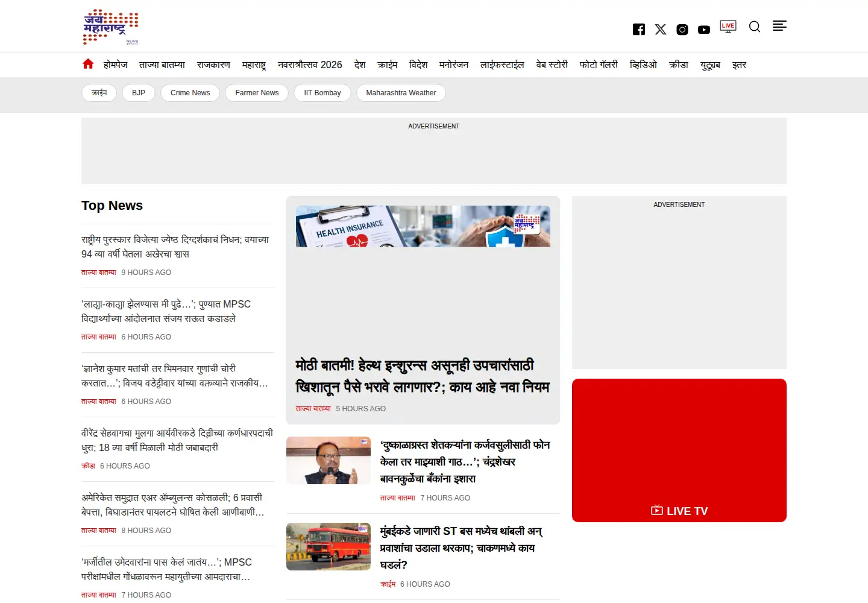Open Bawankule speaker thumbnail
Screen dimensions: 868x603
[x=329, y=461]
